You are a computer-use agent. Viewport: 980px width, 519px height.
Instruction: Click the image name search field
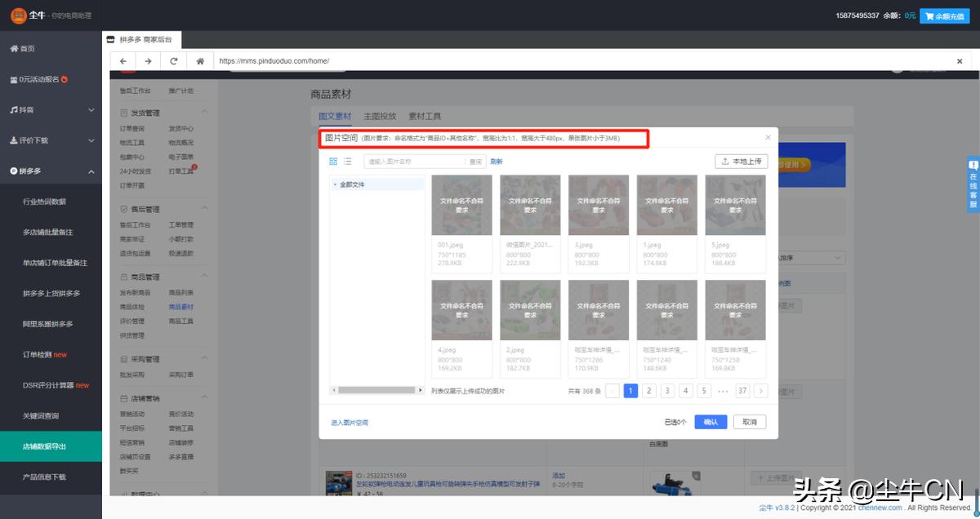(414, 162)
